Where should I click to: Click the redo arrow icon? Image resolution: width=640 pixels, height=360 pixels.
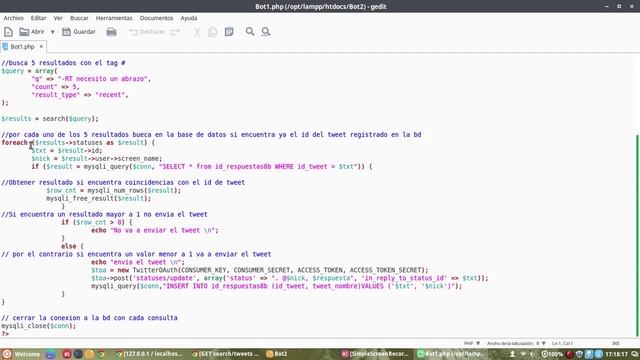(x=175, y=32)
